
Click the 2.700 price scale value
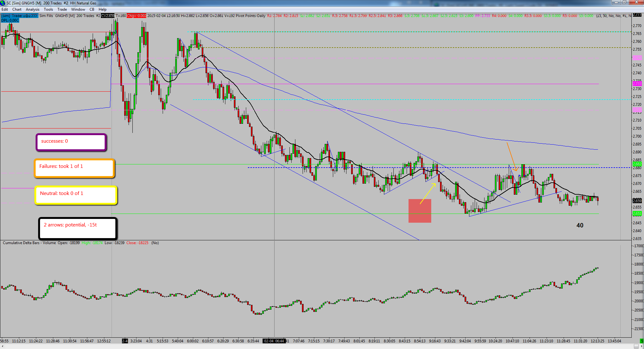coord(637,136)
